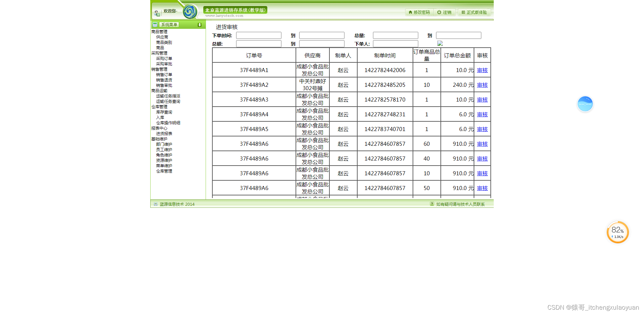Open 角色维护 in the sidebar
Image resolution: width=644 pixels, height=314 pixels.
(164, 155)
